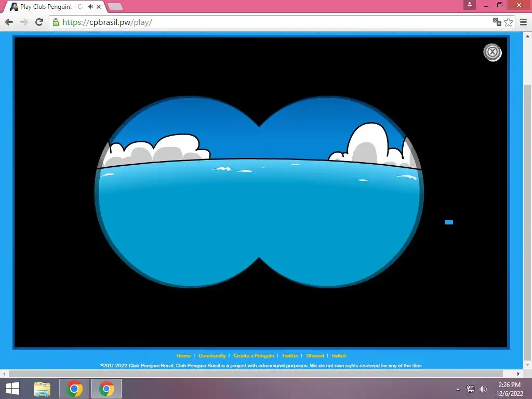Go back using browser back arrow
The width and height of the screenshot is (532, 399).
tap(9, 22)
